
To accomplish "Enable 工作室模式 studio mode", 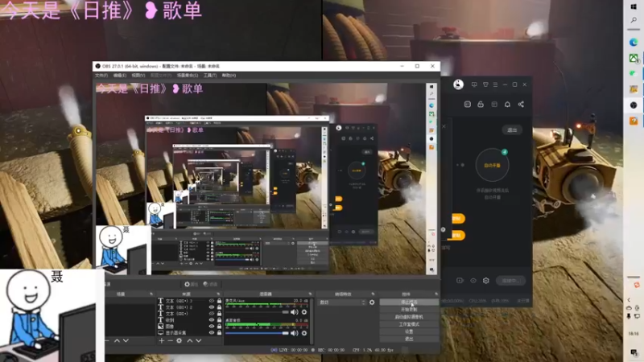I will click(x=409, y=324).
